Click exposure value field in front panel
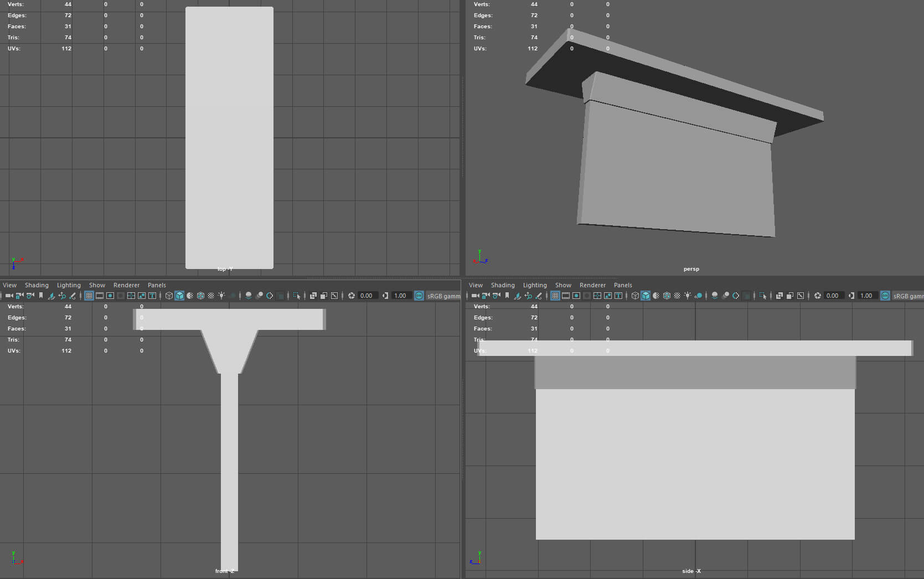The width and height of the screenshot is (924, 579). [366, 296]
